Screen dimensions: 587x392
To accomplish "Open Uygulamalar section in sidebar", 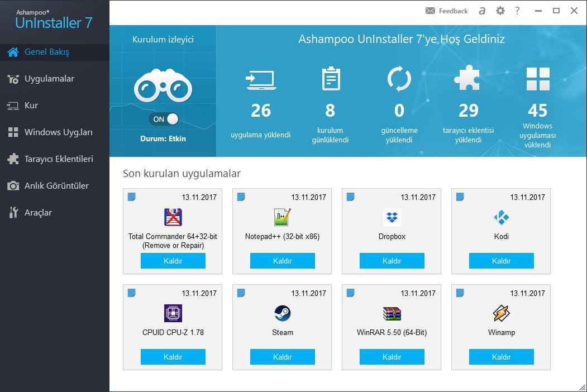I will click(49, 79).
